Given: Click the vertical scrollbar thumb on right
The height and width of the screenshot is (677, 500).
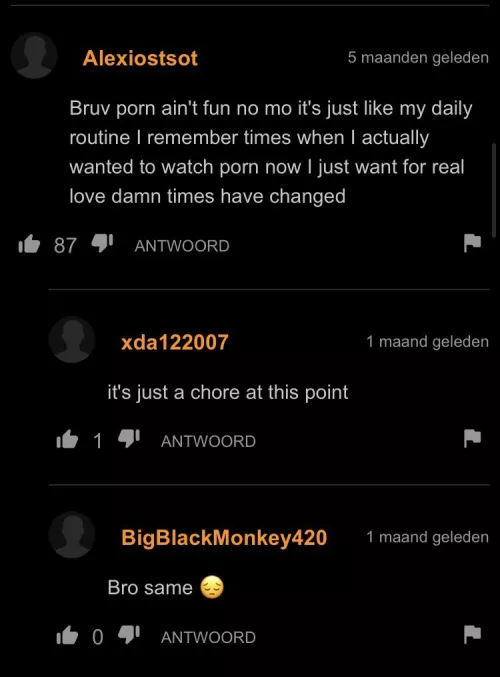Looking at the screenshot, I should (494, 190).
